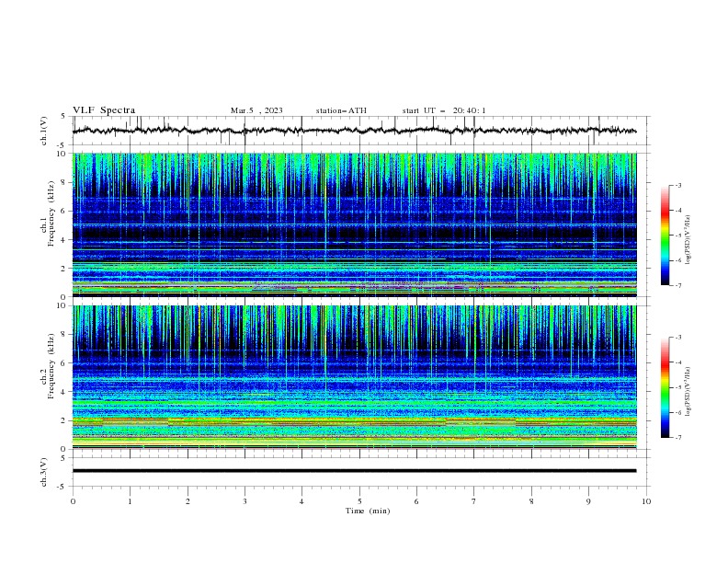Click the "-7" label on ch.2 color bar
The width and height of the screenshot is (728, 563).
678,438
